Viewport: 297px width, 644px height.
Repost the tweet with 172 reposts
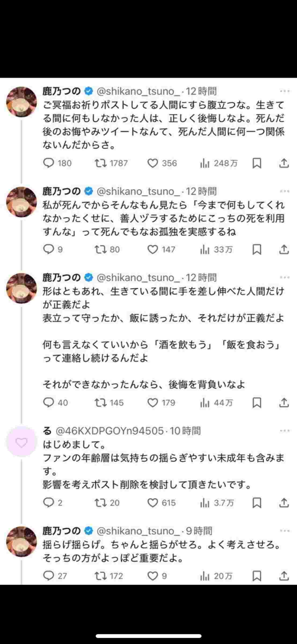101,576
